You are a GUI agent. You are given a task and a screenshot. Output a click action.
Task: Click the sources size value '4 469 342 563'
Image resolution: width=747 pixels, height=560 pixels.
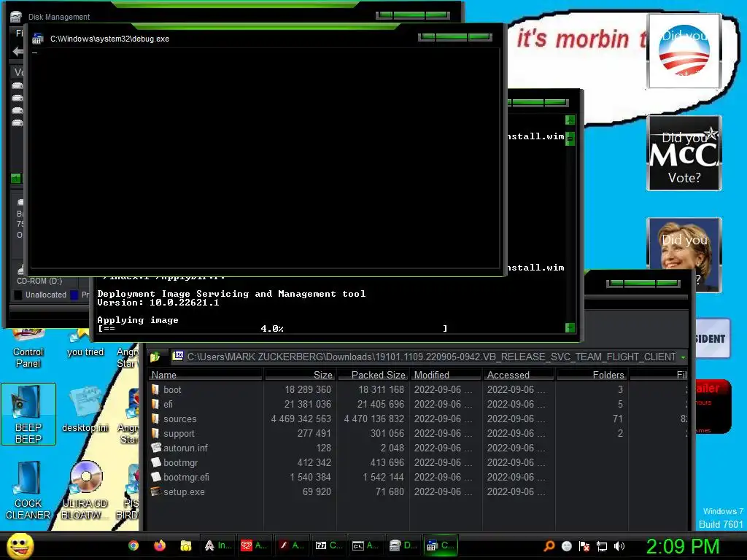(x=301, y=419)
